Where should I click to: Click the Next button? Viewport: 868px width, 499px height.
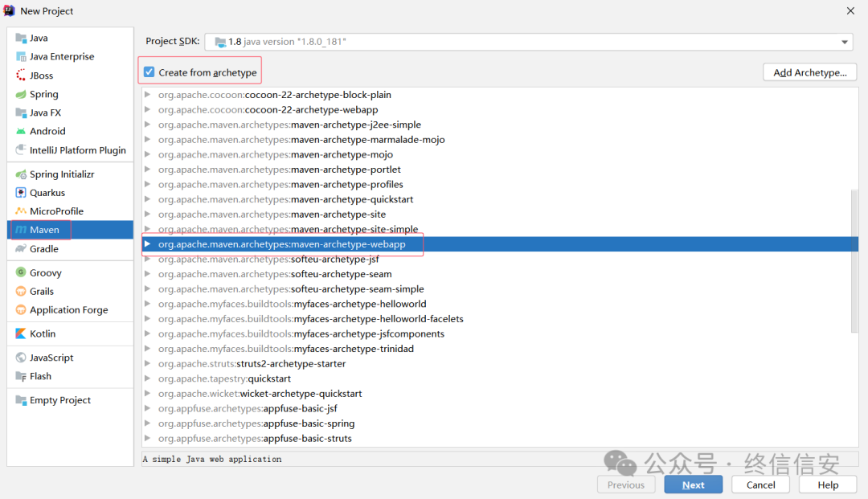pyautogui.click(x=693, y=485)
